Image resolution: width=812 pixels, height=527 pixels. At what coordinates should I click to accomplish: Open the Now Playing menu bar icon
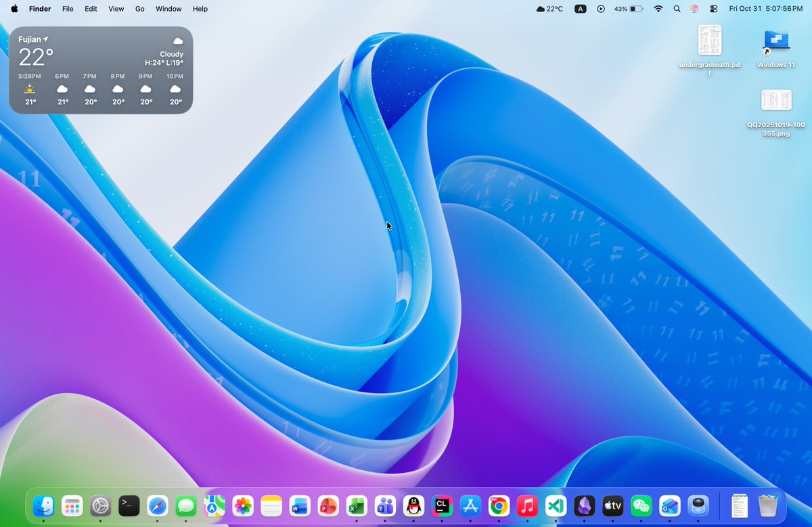(x=601, y=9)
